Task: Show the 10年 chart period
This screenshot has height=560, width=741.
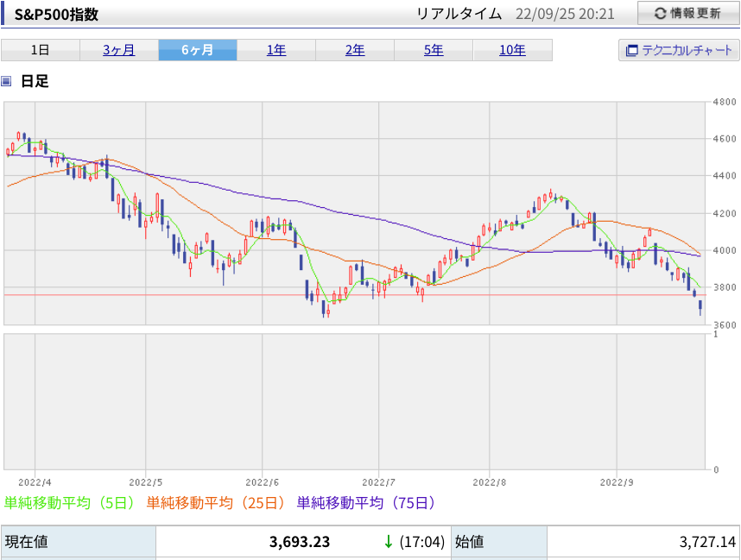Action: click(512, 50)
